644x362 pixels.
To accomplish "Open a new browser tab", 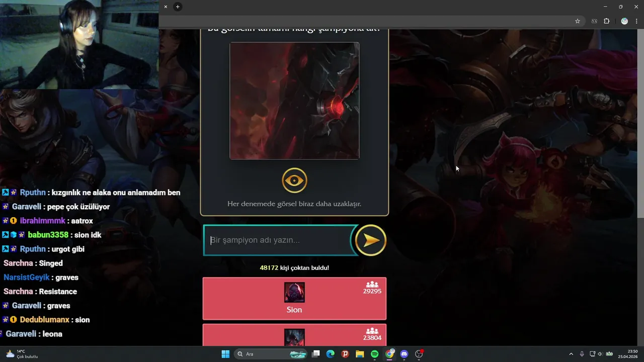I will 178,7.
